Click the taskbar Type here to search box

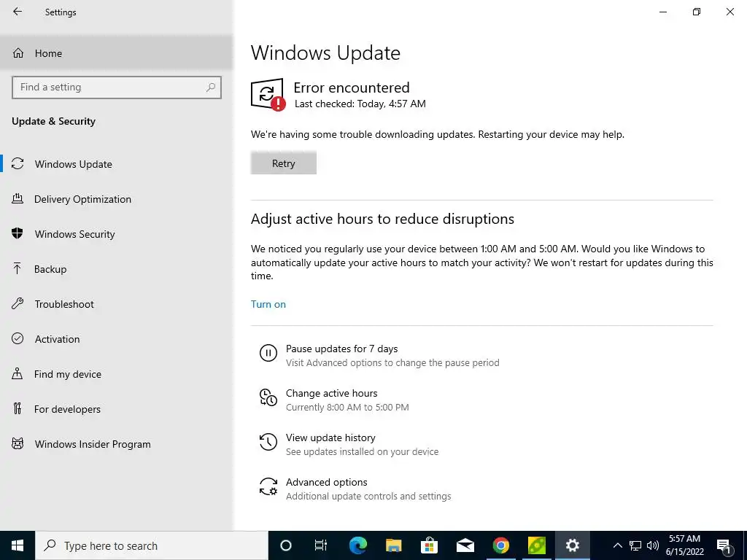[x=152, y=545]
